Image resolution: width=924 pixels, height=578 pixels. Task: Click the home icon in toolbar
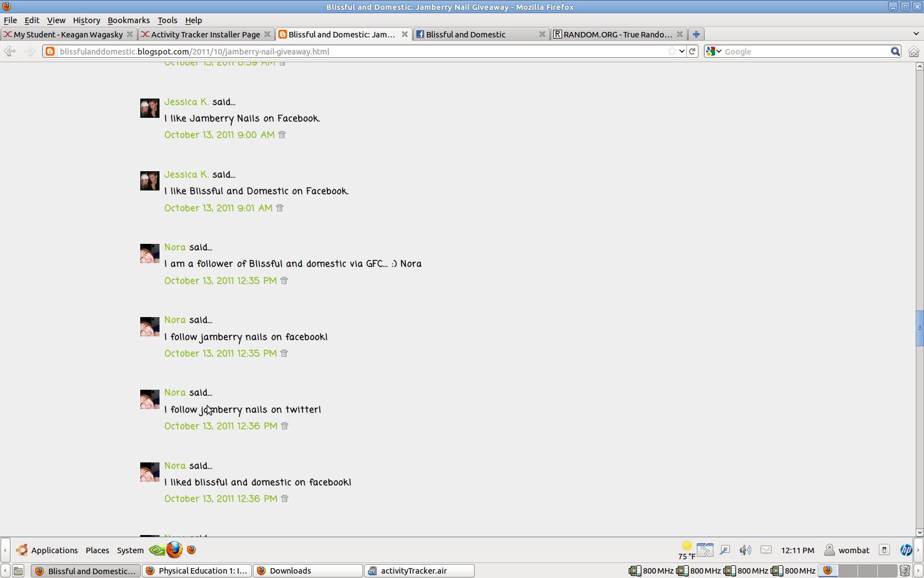[x=914, y=51]
